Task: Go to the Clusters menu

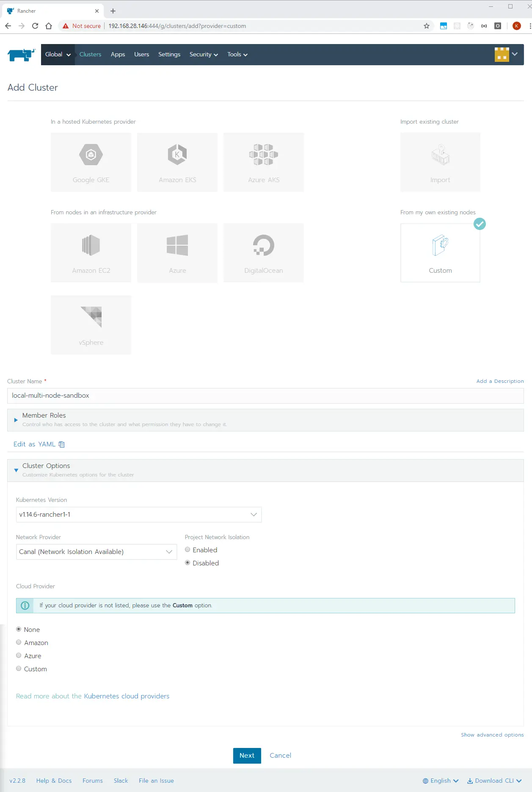Action: coord(91,55)
